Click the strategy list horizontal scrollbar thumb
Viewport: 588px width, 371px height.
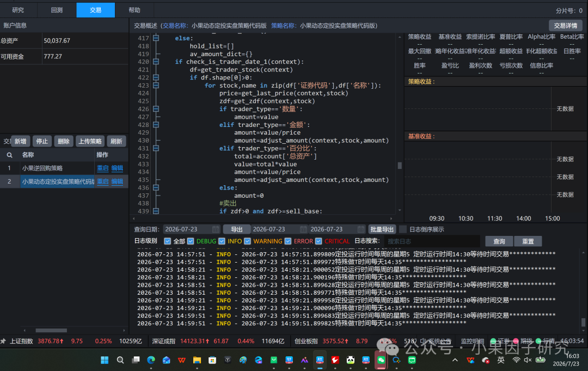51,331
